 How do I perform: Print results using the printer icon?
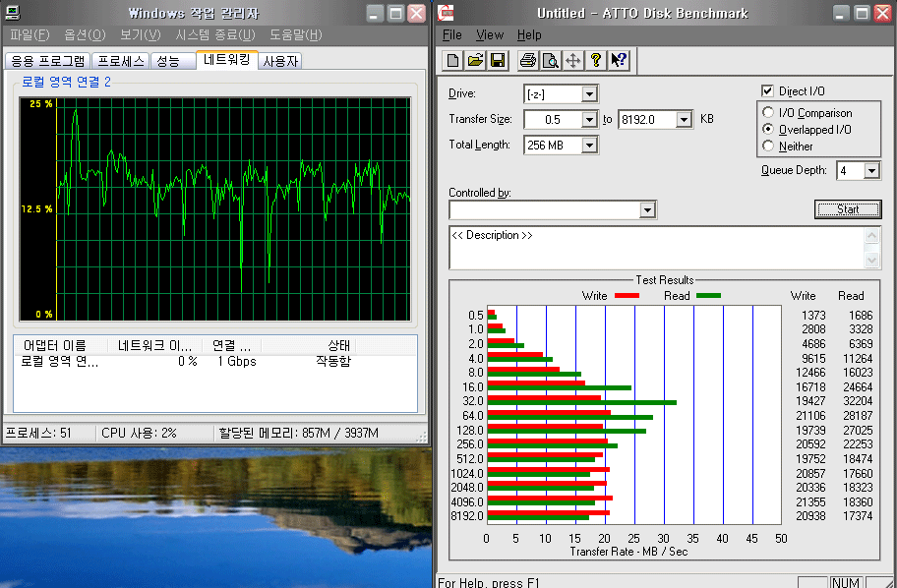[528, 60]
